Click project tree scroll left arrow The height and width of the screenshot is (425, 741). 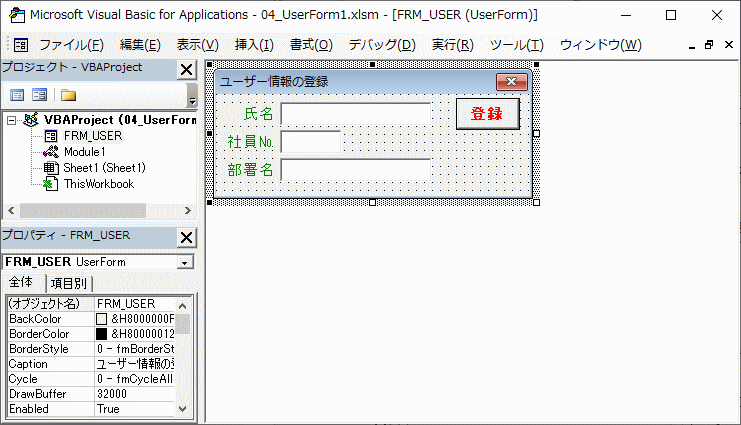coord(11,210)
